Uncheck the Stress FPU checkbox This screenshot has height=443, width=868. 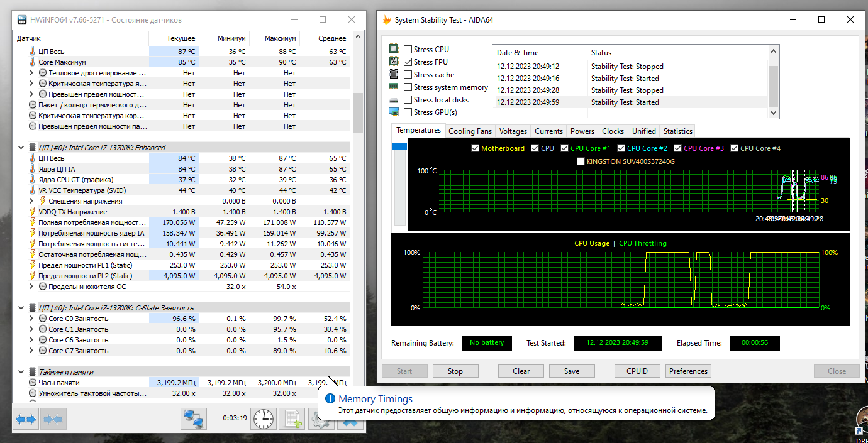coord(408,62)
